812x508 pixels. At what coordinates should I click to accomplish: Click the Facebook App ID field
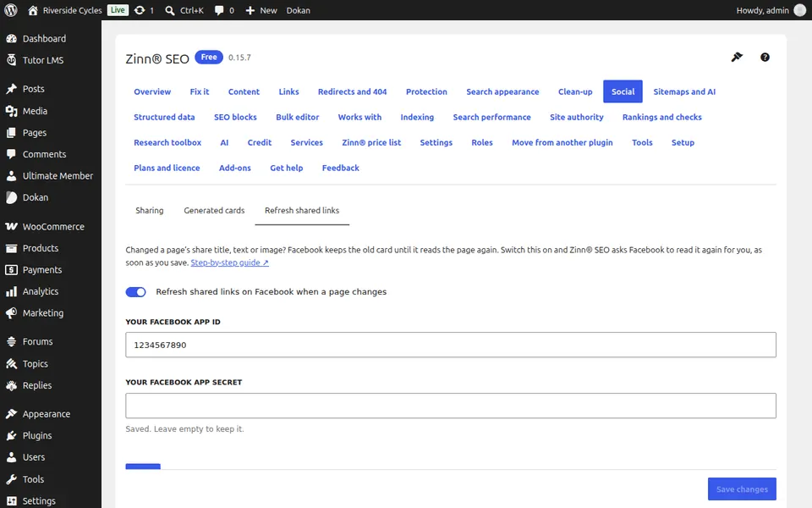(451, 345)
